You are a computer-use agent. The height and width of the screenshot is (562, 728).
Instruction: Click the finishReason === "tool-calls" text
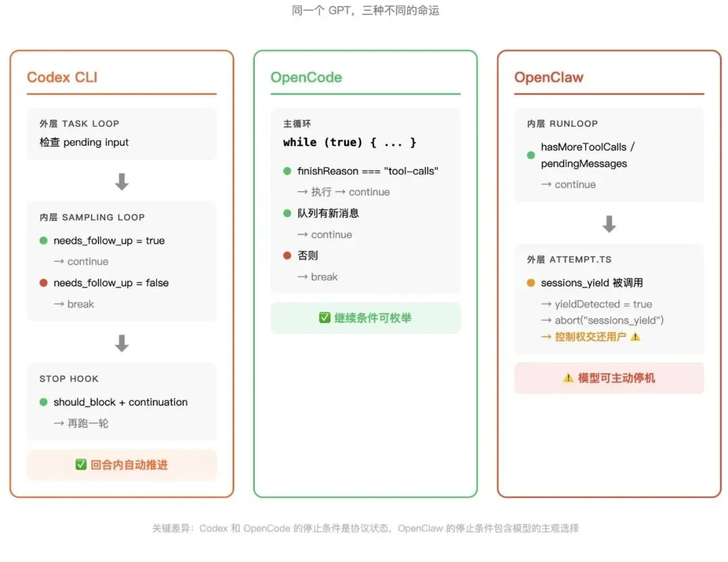point(368,170)
